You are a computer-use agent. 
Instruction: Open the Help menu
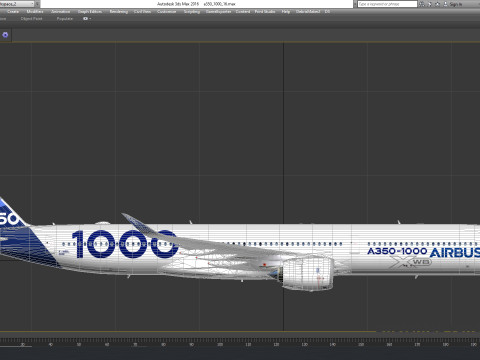(286, 12)
